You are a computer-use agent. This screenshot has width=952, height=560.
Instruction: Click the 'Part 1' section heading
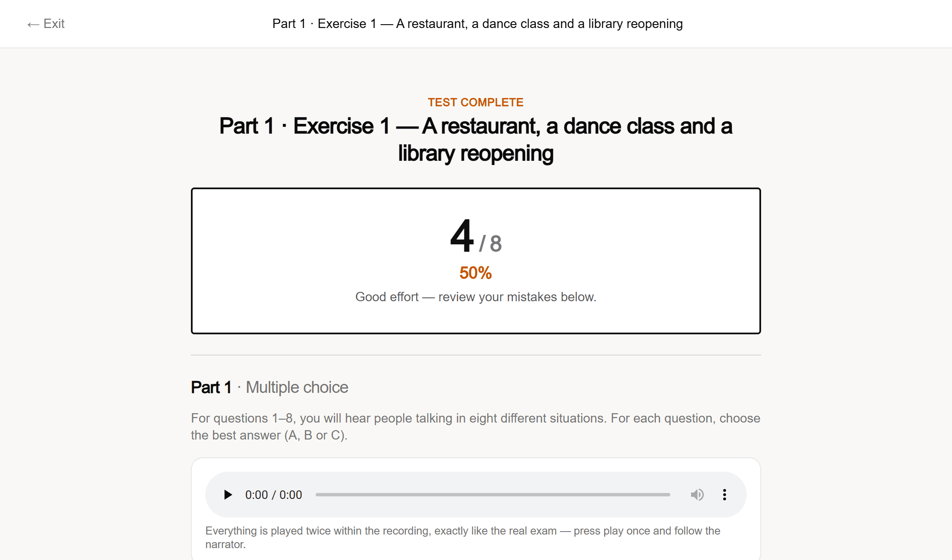(x=211, y=387)
